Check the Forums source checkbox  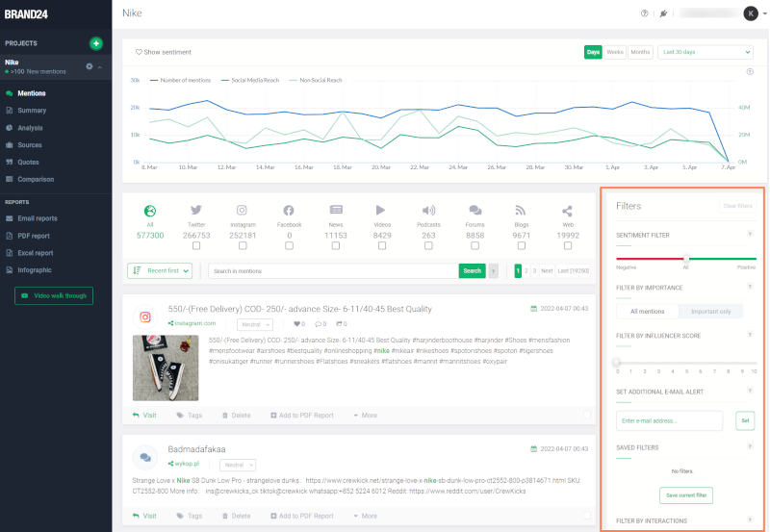click(475, 245)
